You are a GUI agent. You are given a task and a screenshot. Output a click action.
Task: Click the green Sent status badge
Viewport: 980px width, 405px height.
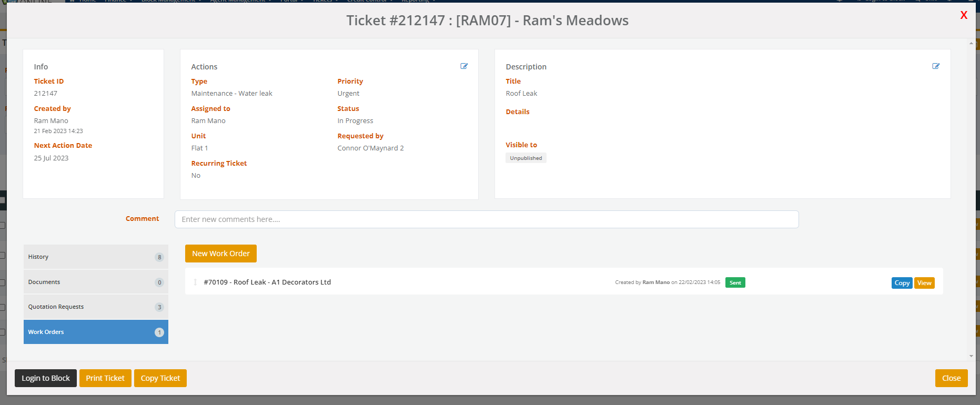(735, 282)
